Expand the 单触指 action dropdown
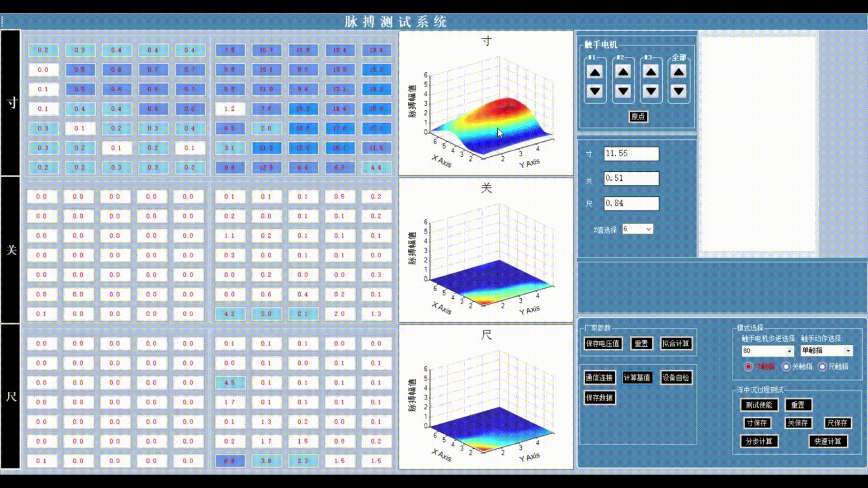Screen dimensions: 868x488 (848, 351)
